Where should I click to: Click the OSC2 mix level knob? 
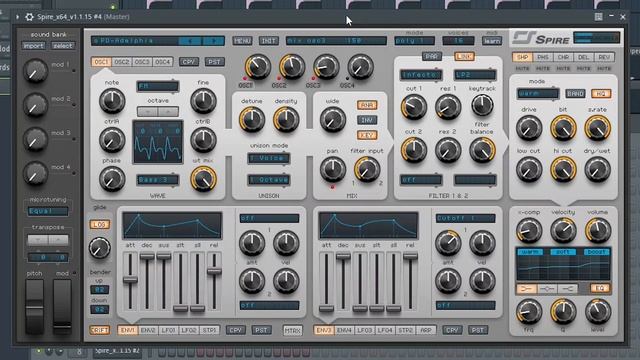(x=292, y=67)
